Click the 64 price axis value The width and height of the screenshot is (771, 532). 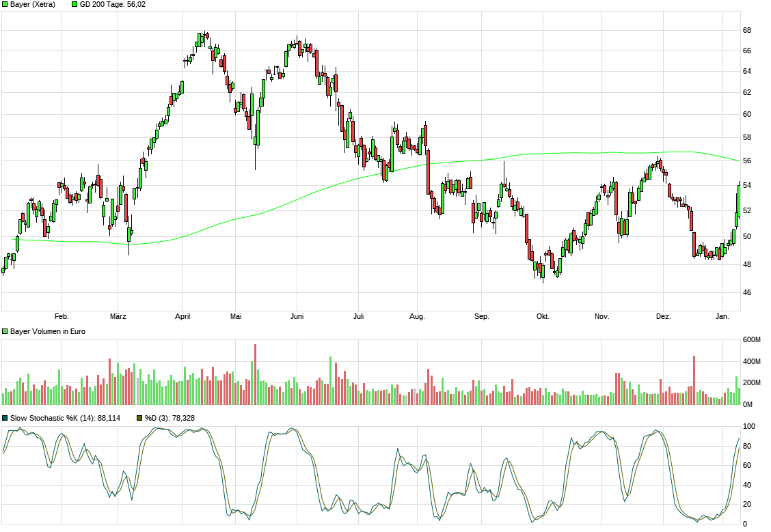pyautogui.click(x=747, y=72)
